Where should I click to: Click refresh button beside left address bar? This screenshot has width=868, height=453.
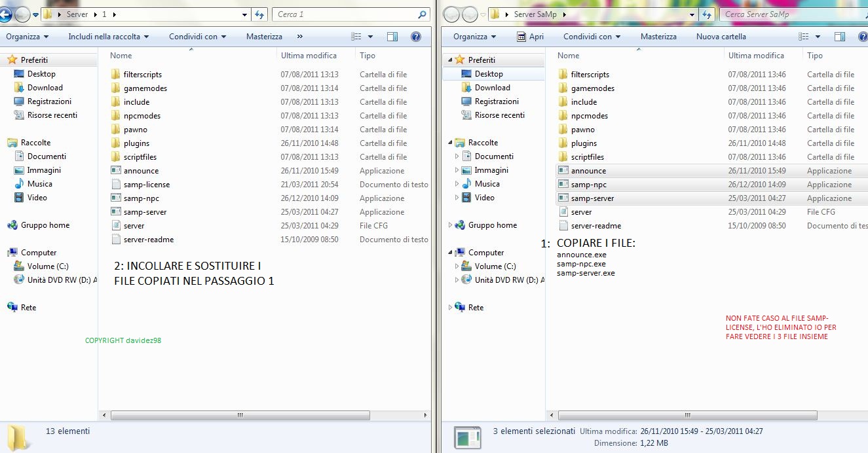260,14
